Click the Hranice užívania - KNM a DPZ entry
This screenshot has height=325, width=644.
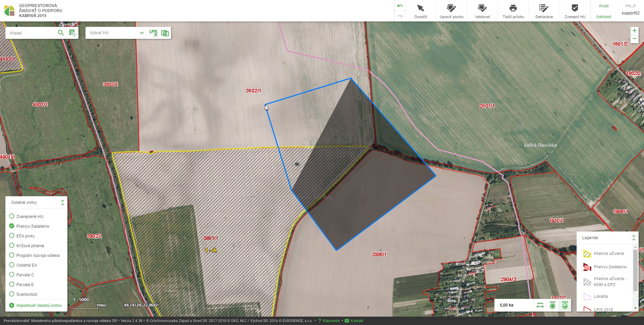pyautogui.click(x=605, y=281)
